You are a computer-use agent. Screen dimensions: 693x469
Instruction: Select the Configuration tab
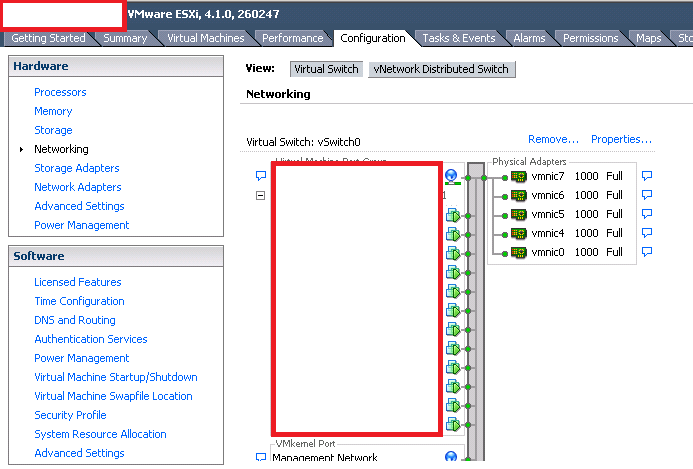tap(373, 38)
